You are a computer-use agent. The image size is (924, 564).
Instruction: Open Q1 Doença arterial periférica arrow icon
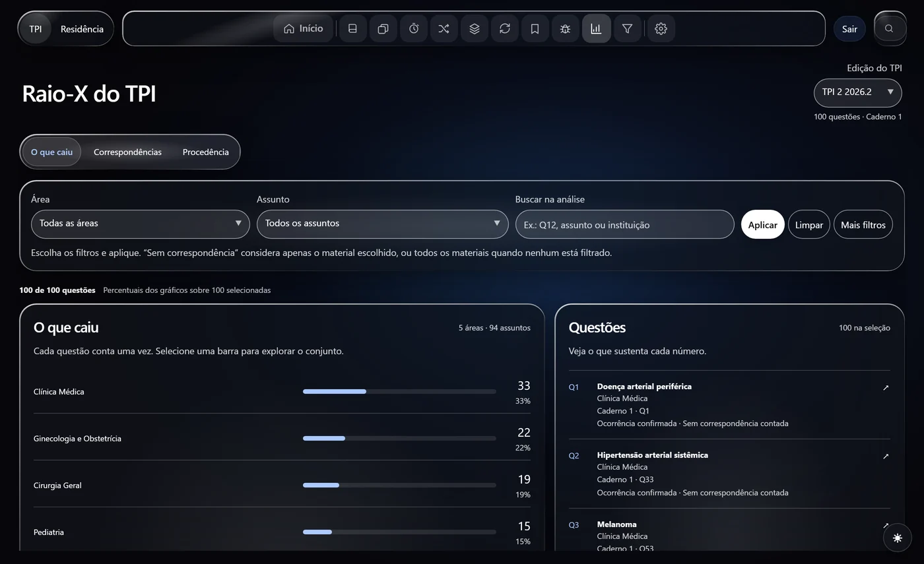click(x=886, y=388)
